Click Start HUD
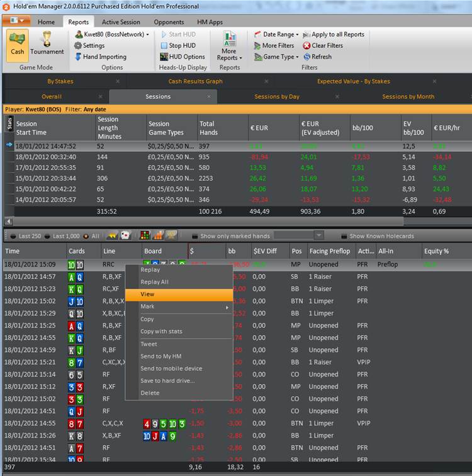472x476 pixels. pyautogui.click(x=178, y=34)
